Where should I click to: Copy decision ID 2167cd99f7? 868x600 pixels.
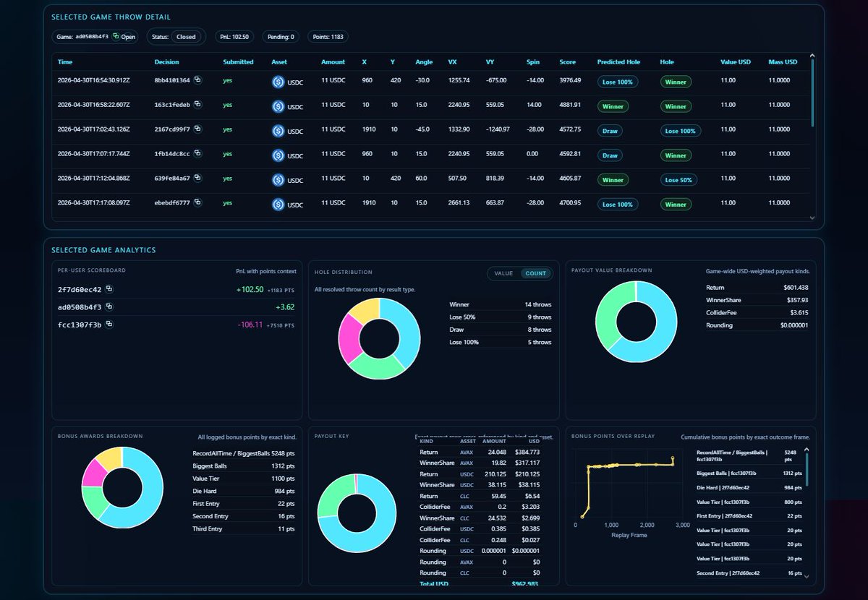(197, 130)
